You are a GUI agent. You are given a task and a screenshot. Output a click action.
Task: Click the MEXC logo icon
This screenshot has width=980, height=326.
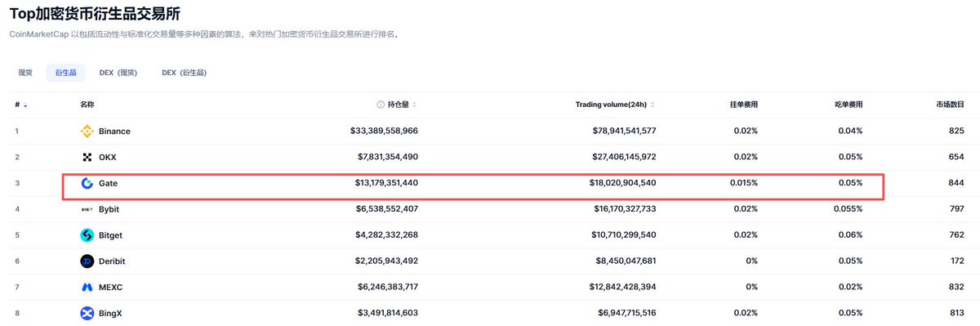point(87,288)
